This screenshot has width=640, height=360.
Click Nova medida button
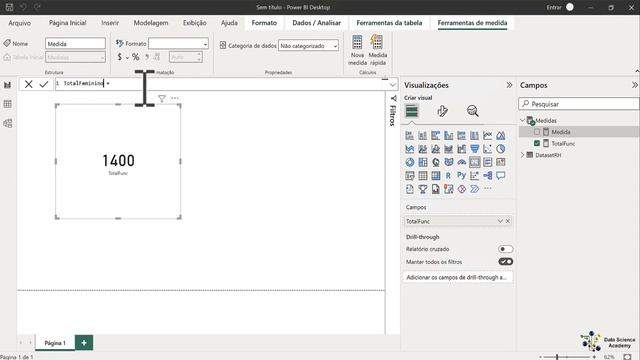(357, 50)
